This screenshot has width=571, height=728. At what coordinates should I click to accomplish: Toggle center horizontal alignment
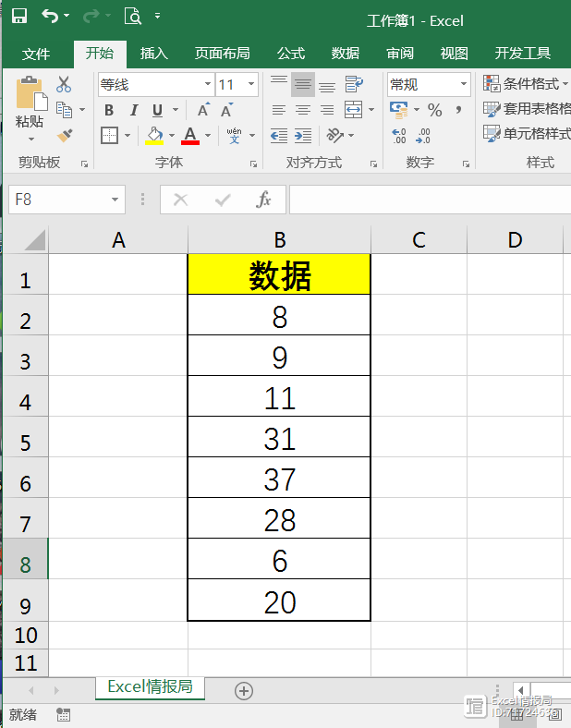tap(303, 110)
